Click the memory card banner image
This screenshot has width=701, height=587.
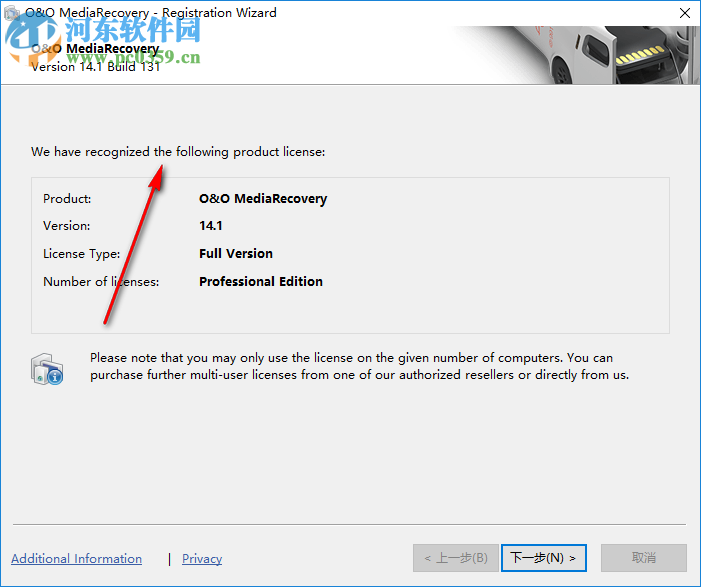click(x=577, y=55)
